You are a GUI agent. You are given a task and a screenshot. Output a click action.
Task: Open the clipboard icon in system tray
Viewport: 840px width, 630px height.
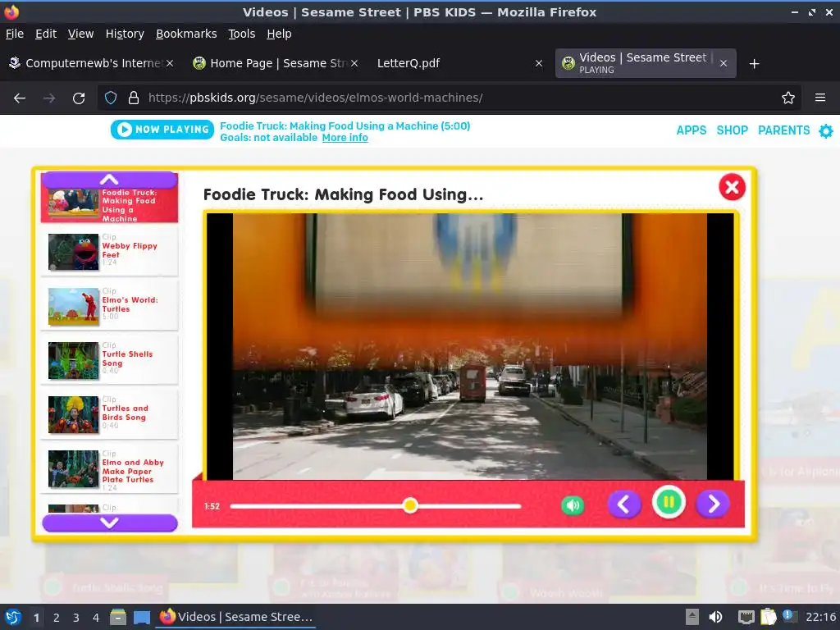(x=768, y=617)
